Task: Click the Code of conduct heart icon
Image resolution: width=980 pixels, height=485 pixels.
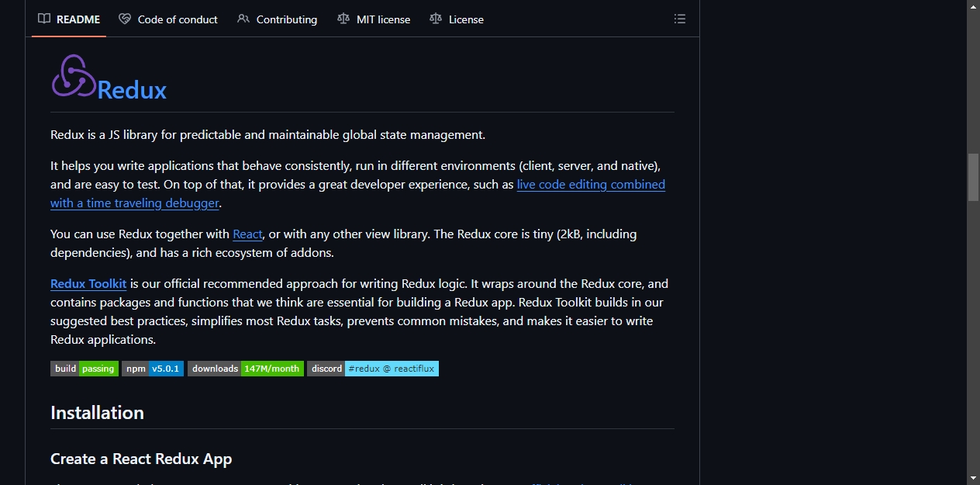Action: pyautogui.click(x=125, y=19)
